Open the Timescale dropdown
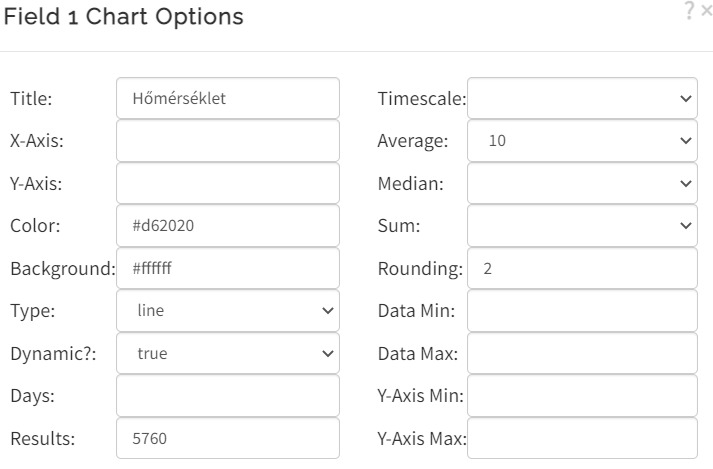713x469 pixels. coord(582,98)
